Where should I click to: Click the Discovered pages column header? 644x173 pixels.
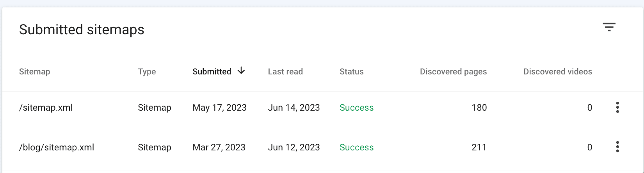point(454,72)
